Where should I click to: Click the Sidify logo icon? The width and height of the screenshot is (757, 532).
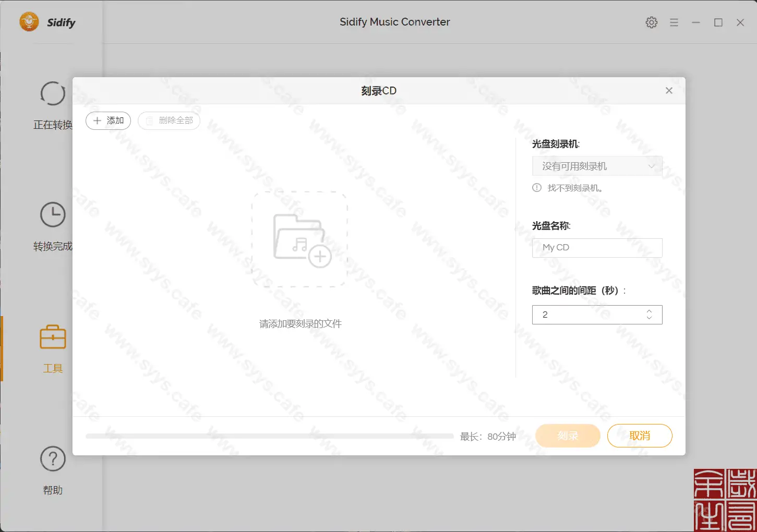tap(29, 22)
